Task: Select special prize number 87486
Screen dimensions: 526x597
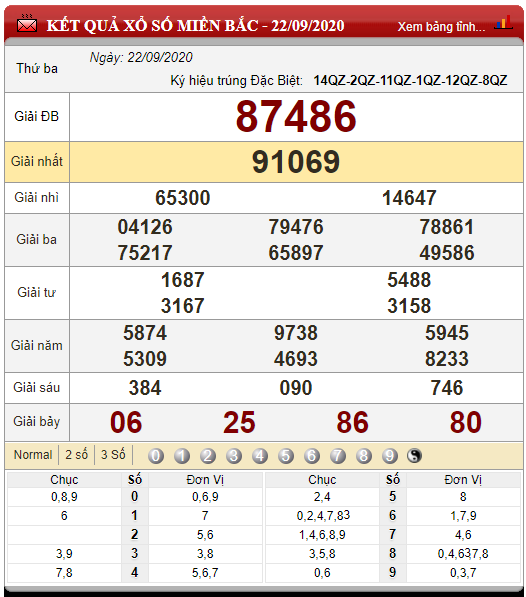Action: (296, 117)
